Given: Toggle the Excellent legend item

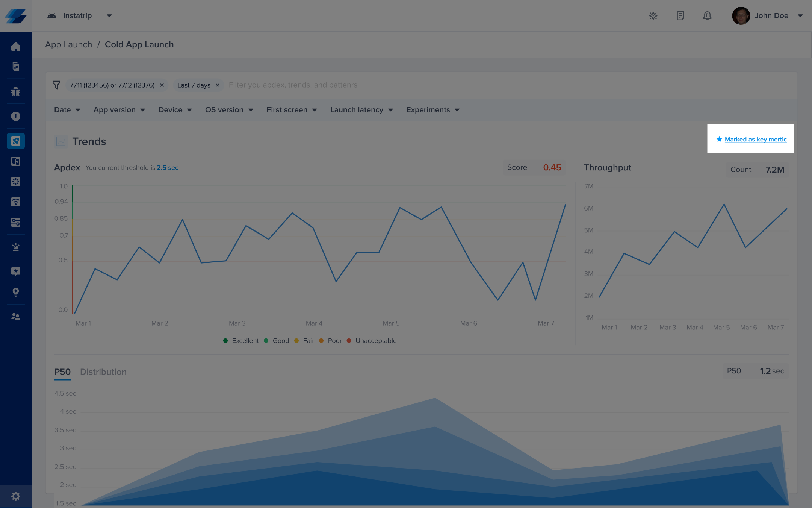Looking at the screenshot, I should (x=241, y=341).
